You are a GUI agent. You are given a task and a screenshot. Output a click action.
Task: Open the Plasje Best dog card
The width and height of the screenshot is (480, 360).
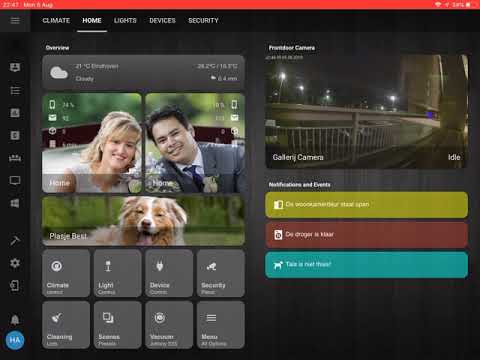144,221
